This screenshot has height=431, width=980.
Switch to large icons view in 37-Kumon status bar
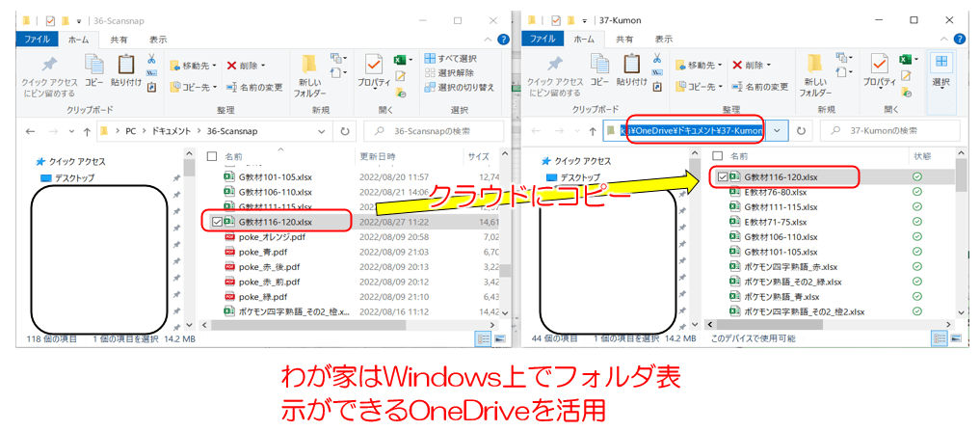955,338
